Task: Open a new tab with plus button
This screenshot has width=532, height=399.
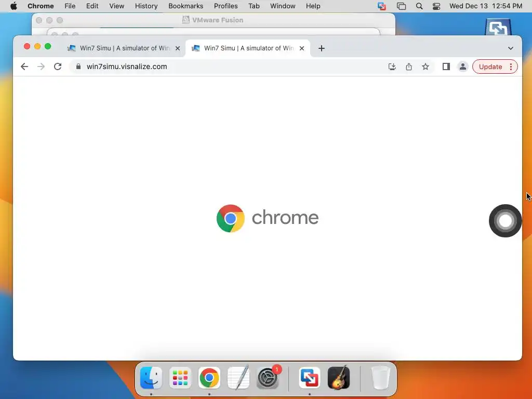Action: tap(322, 48)
